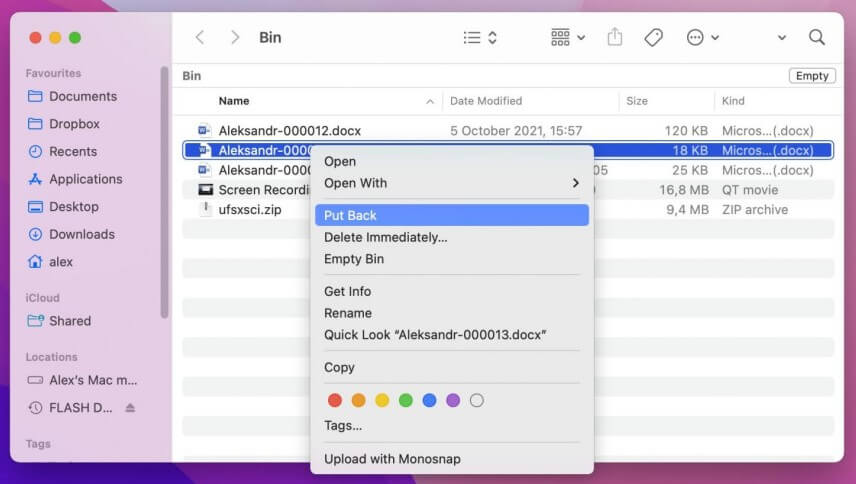Open the Applications sidebar item
Viewport: 856px width, 484px height.
coord(86,179)
